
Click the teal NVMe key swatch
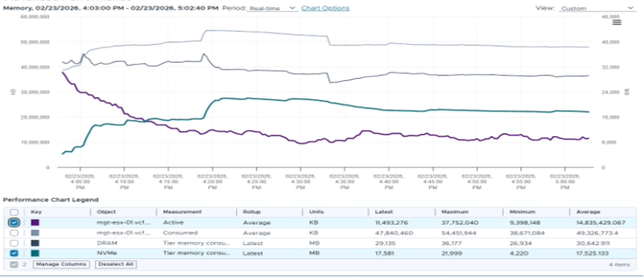pyautogui.click(x=36, y=254)
